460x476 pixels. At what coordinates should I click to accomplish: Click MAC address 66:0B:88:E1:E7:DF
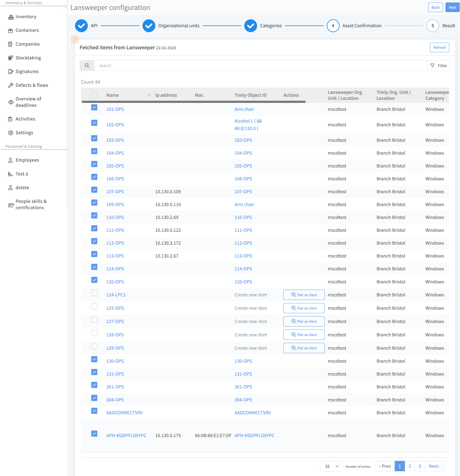(213, 435)
